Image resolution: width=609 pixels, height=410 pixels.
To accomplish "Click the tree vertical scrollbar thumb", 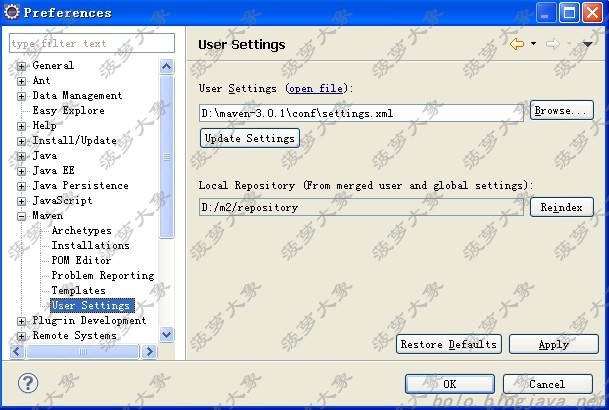I will coord(167,156).
